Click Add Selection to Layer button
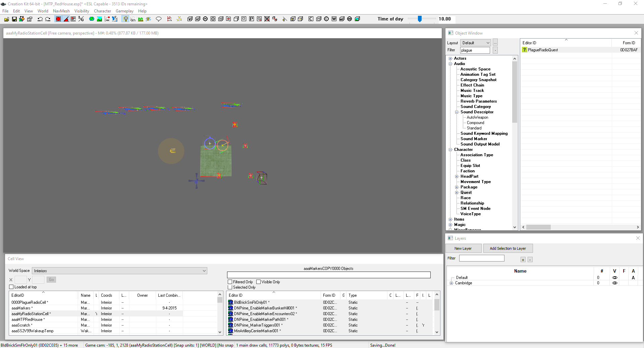Viewport: 644px width, 348px height. (x=508, y=248)
